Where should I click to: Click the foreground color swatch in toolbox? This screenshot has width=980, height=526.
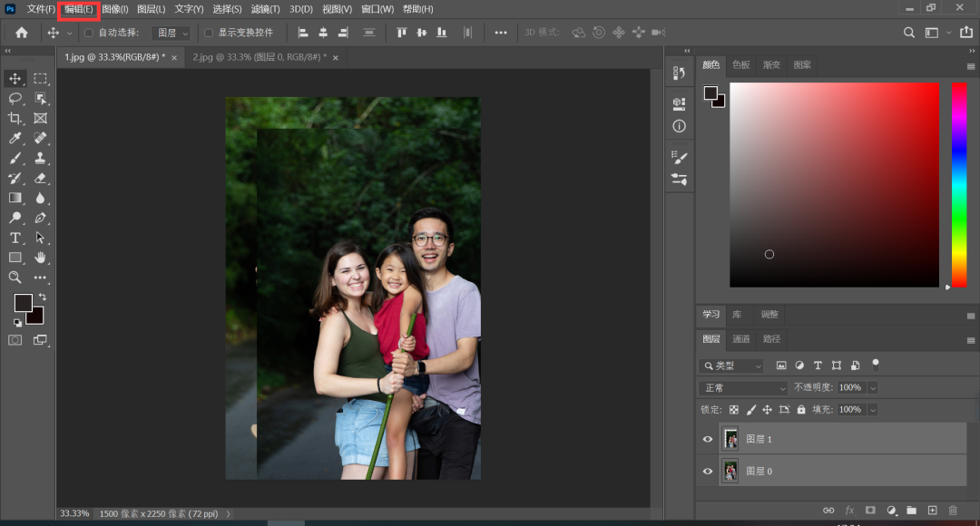click(23, 303)
